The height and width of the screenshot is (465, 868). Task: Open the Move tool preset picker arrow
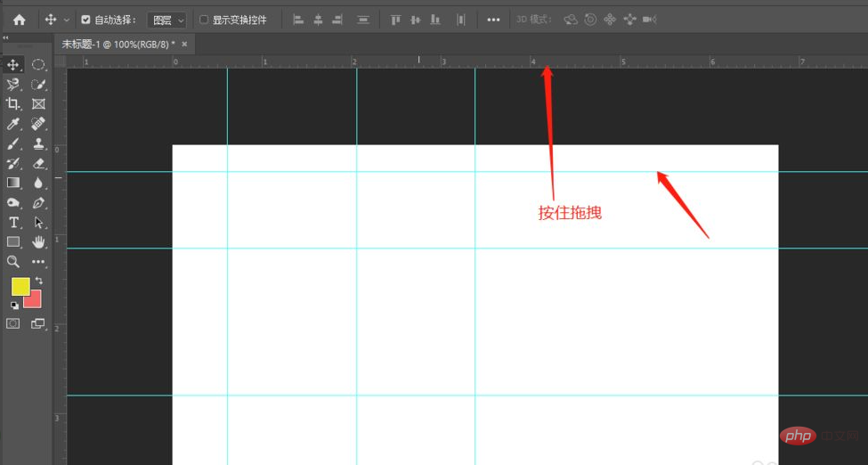(x=67, y=20)
